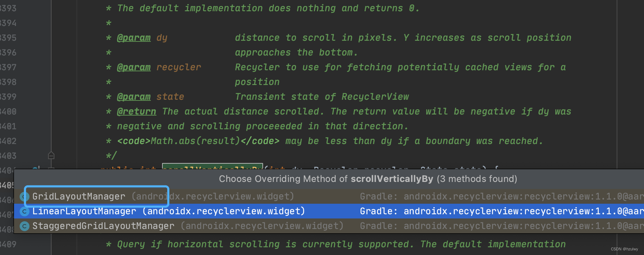Click line number 395 in gutter

coord(8,38)
